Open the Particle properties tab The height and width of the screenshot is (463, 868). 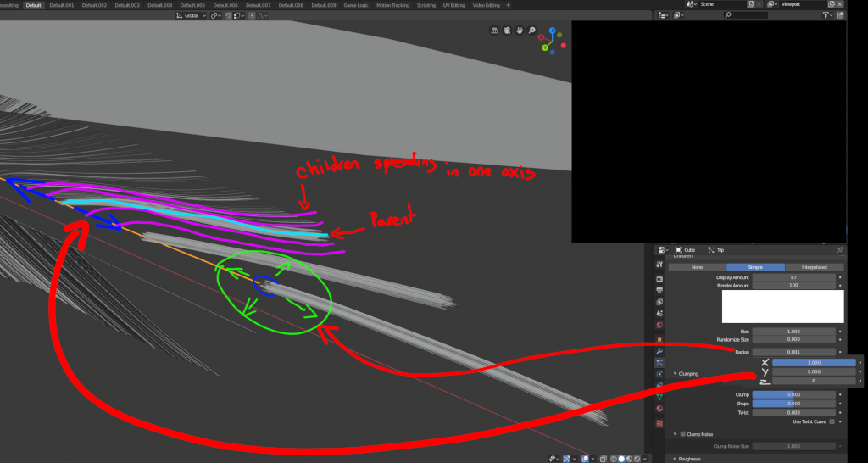click(659, 363)
